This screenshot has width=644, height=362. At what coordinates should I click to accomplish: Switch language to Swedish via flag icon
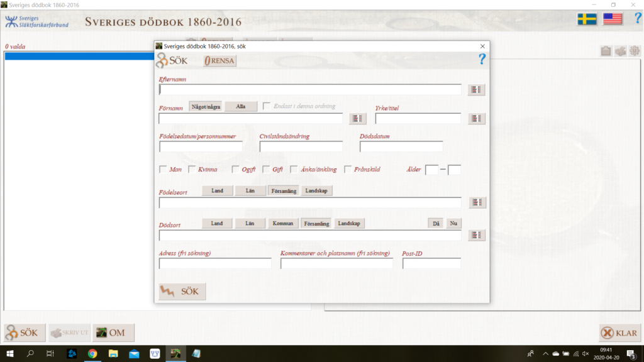pos(587,19)
